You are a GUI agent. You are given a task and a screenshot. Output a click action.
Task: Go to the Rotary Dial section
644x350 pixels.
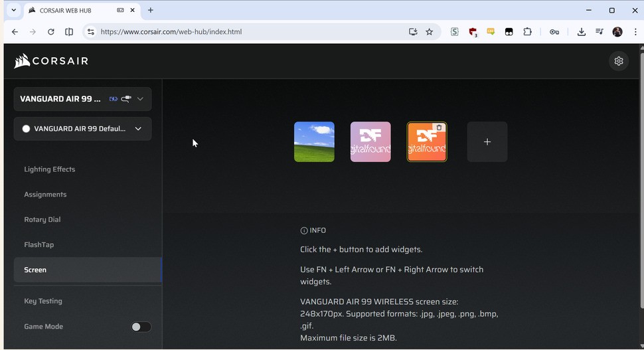pos(42,219)
